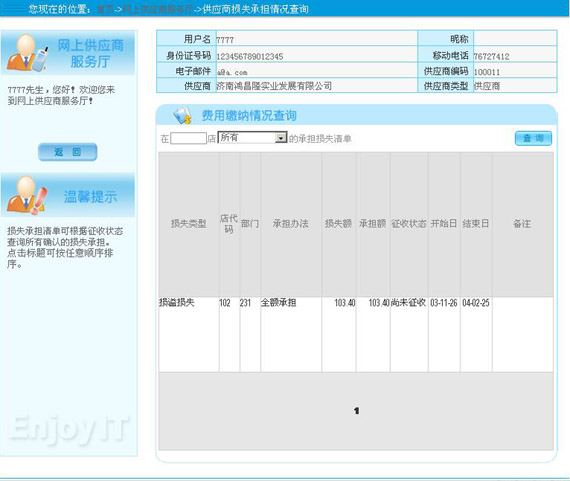This screenshot has height=481, width=570.
Task: Sort by the 结束日 column header
Action: pos(475,223)
